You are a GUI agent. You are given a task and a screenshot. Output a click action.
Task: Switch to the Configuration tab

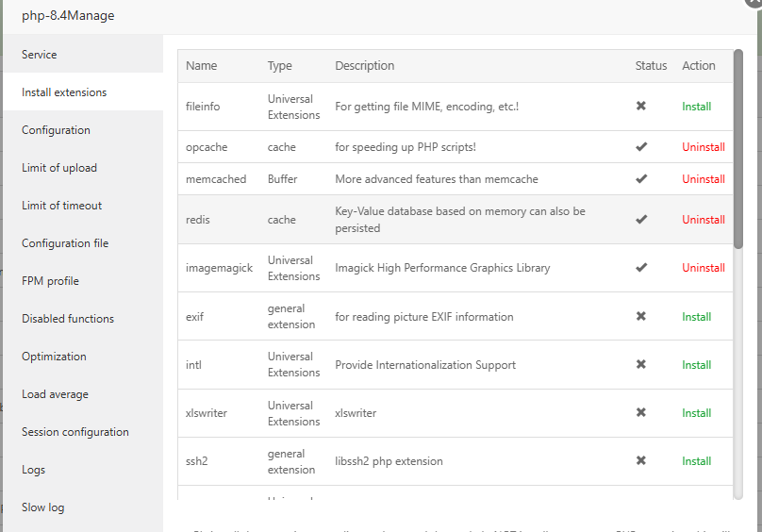(57, 130)
